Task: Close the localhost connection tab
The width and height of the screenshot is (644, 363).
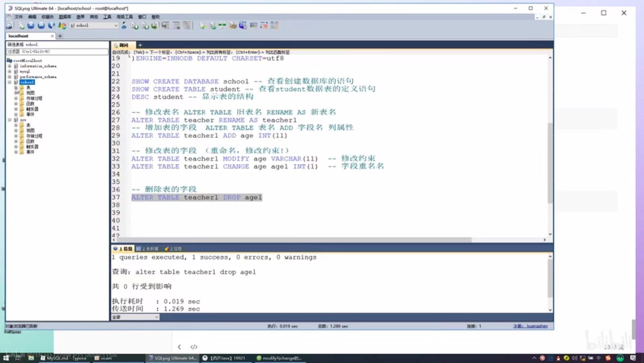Action: click(52, 36)
